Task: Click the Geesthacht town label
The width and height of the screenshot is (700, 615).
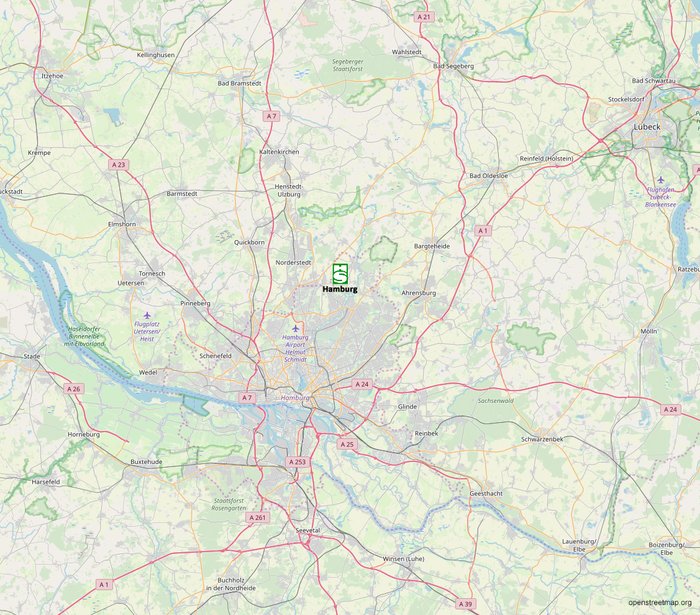Action: pyautogui.click(x=486, y=494)
